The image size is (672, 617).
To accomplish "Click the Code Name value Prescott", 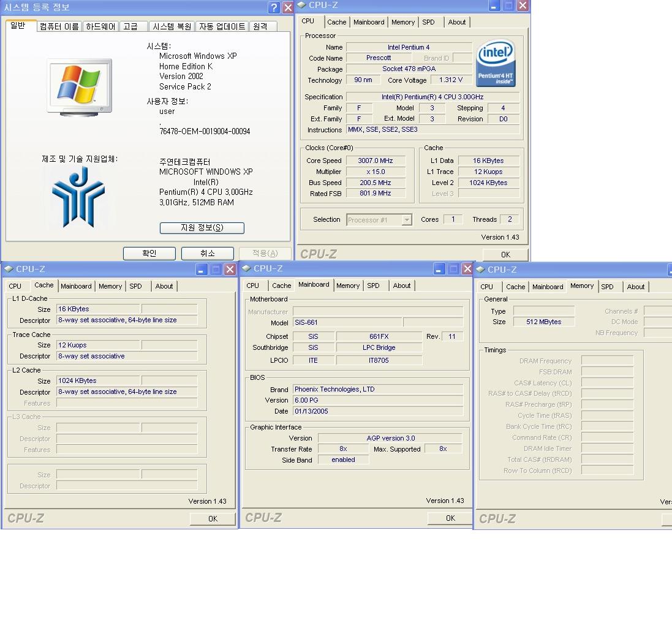I will pos(379,58).
